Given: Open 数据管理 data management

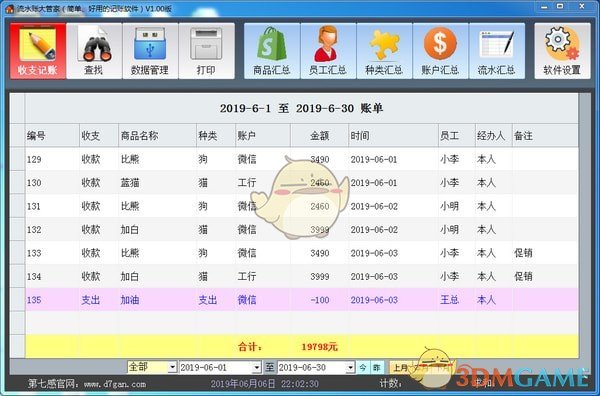Looking at the screenshot, I should pyautogui.click(x=150, y=51).
